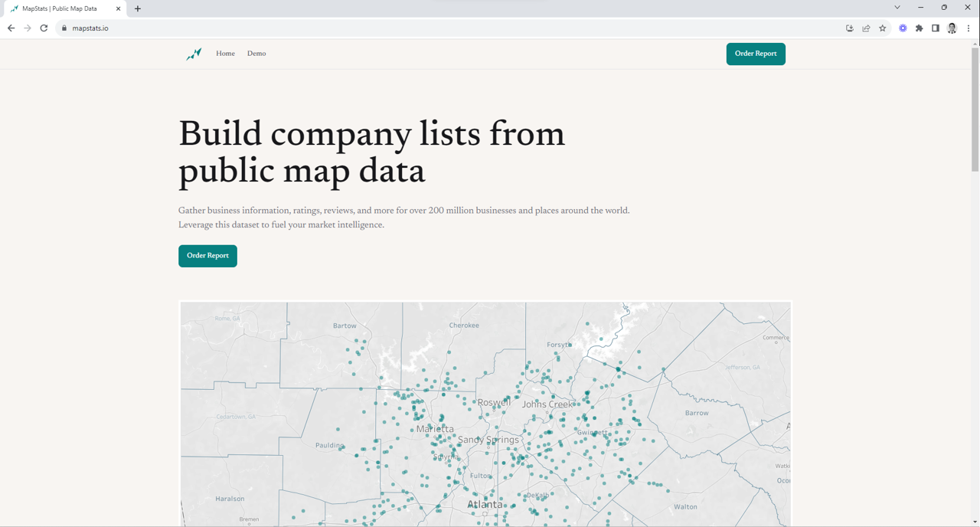
Task: Open the profile avatar menu
Action: tap(952, 28)
